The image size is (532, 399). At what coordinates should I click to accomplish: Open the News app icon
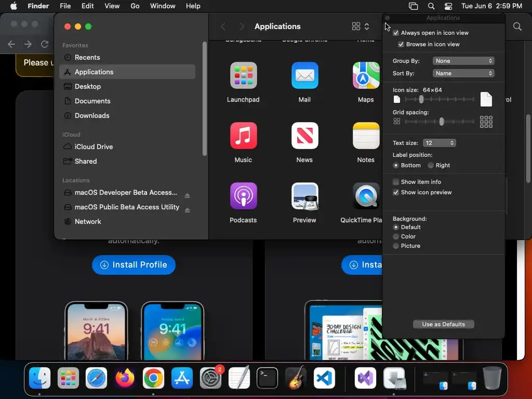click(304, 136)
